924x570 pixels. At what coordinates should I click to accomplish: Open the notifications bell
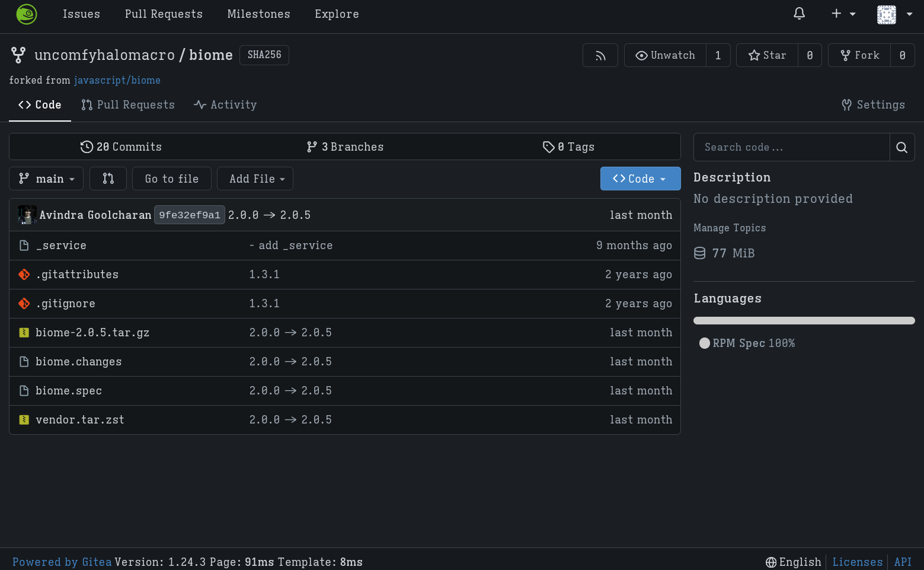(799, 14)
